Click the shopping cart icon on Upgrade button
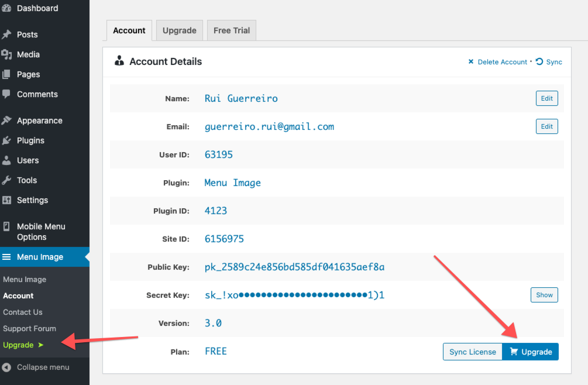 coord(514,351)
